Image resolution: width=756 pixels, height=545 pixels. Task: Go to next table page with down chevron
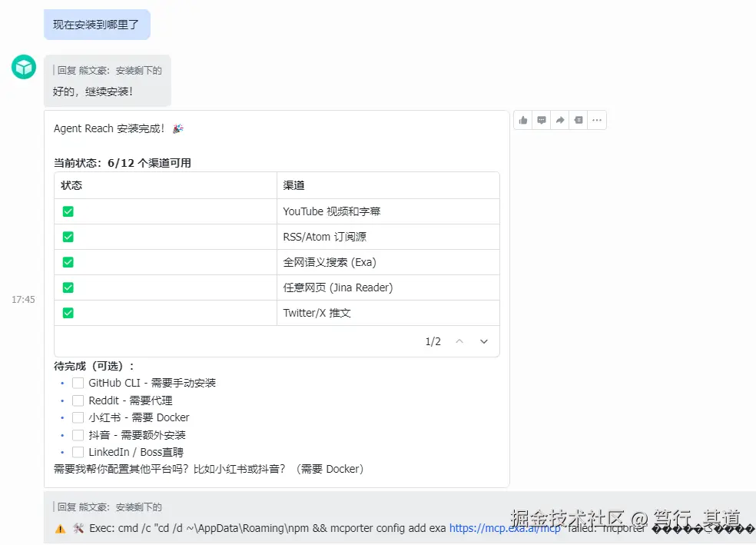click(484, 341)
